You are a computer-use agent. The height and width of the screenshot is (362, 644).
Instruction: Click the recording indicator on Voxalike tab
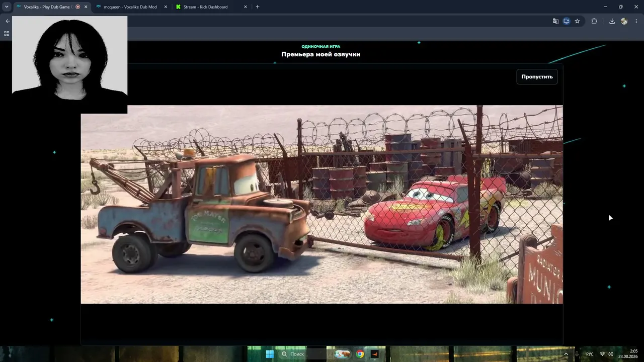click(x=77, y=7)
